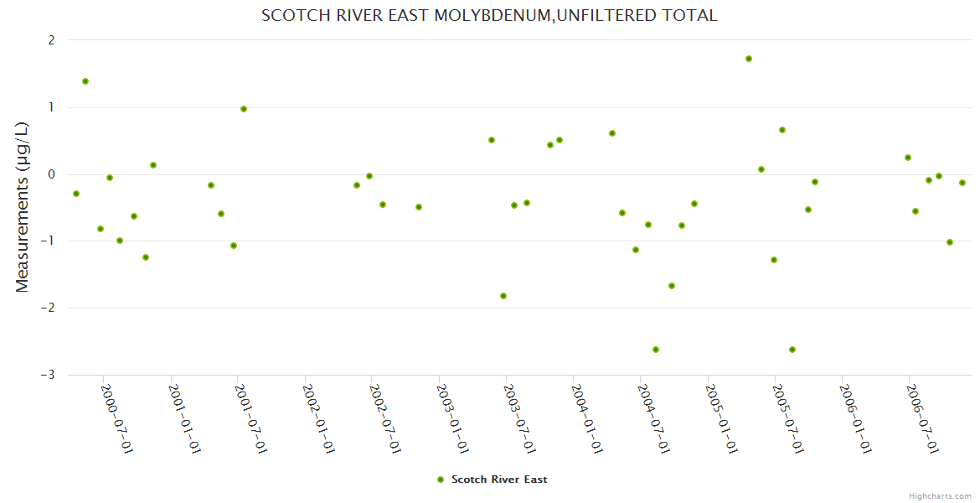Click the 2005-01-01 x-axis label
980x503 pixels.
click(722, 418)
